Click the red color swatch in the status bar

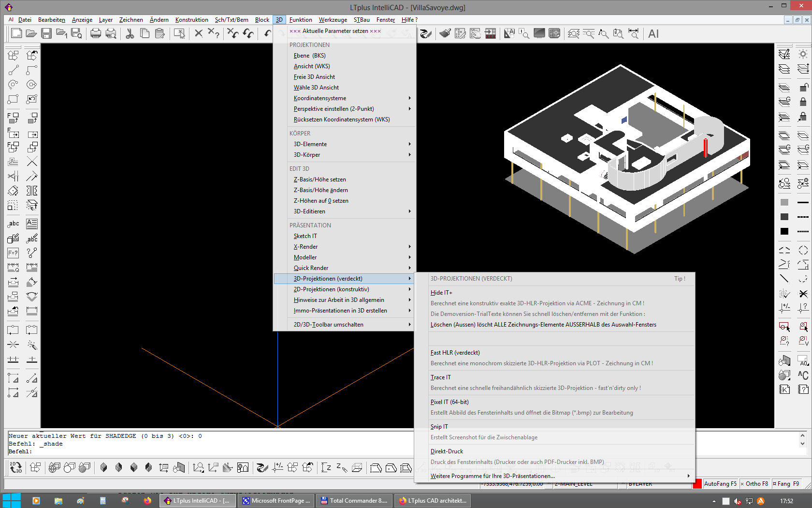tap(697, 483)
